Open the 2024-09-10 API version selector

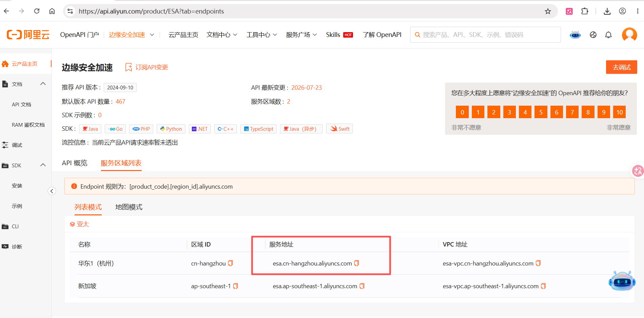[x=120, y=87]
